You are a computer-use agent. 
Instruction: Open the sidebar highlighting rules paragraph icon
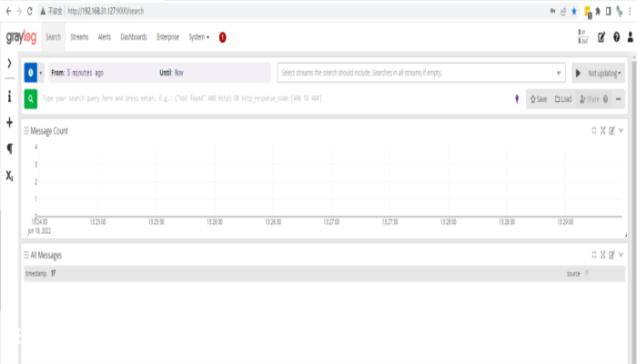click(x=9, y=148)
